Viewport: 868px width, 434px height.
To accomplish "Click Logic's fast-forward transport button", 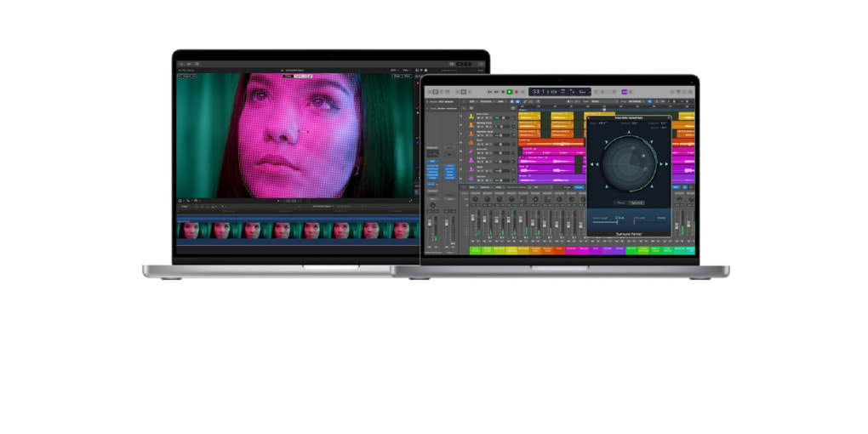I will (497, 92).
